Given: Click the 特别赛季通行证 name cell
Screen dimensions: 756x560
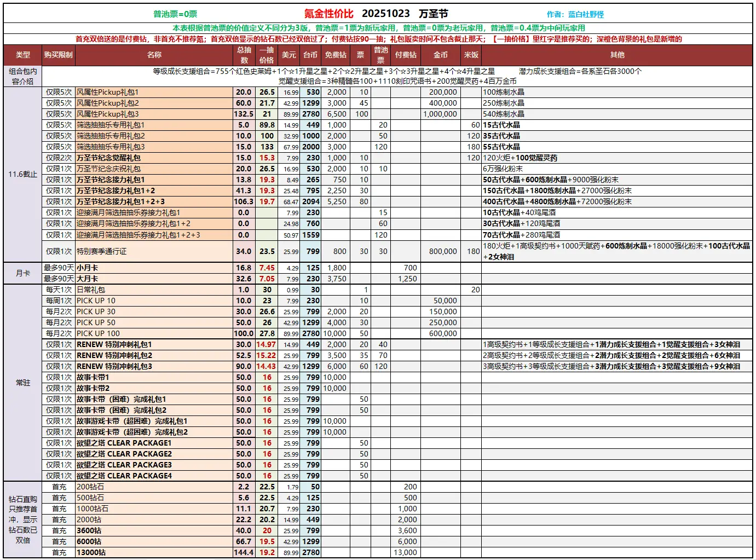Looking at the screenshot, I should tap(101, 251).
